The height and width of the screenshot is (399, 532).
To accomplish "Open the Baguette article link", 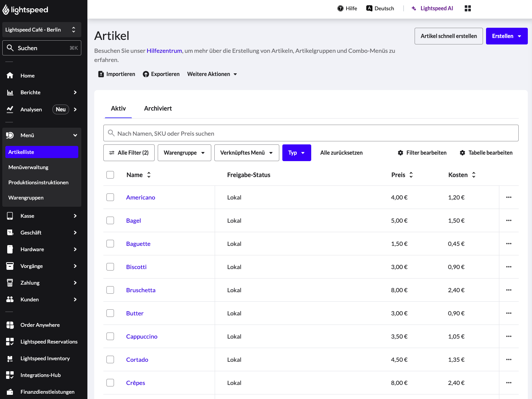I will point(138,244).
